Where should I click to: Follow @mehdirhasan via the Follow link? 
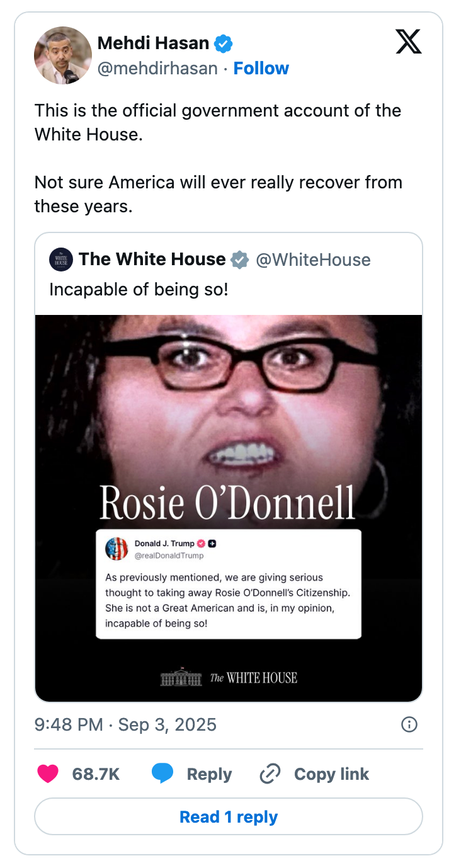click(261, 68)
